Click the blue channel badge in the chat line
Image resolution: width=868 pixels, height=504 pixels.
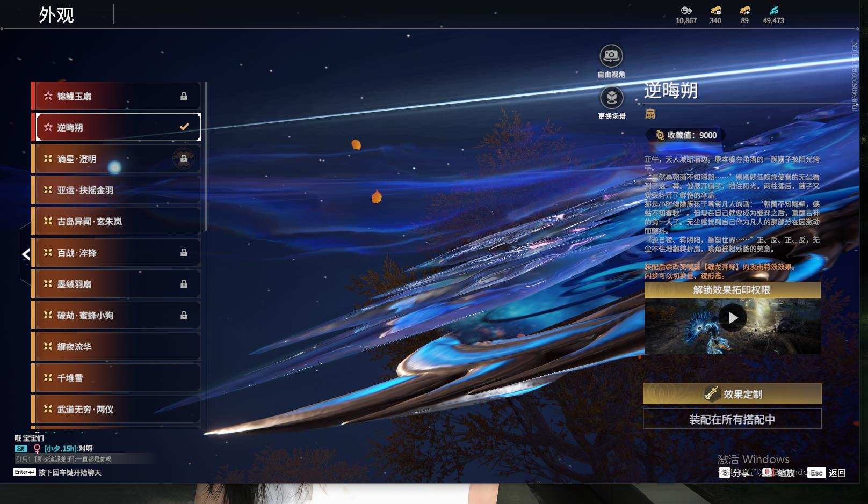tap(21, 449)
